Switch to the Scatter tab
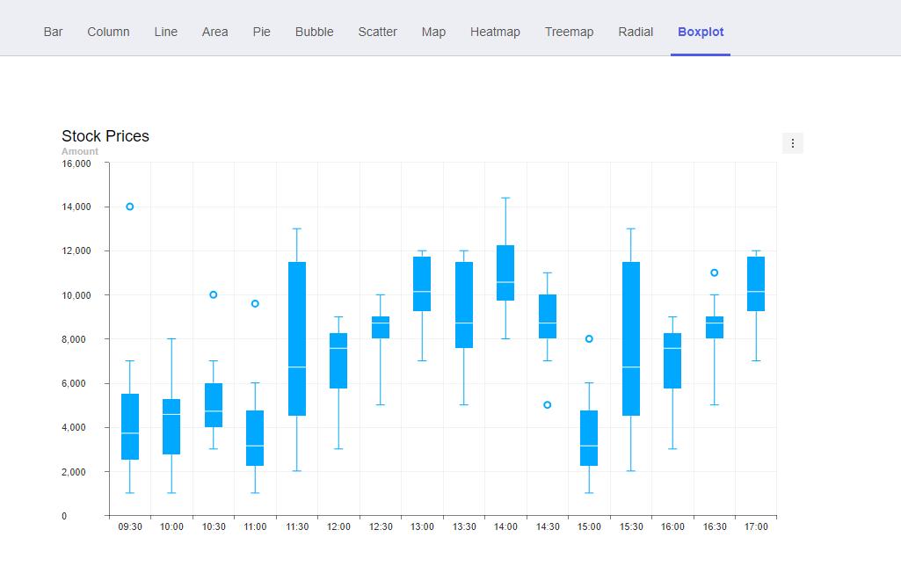Image resolution: width=901 pixels, height=588 pixels. tap(377, 32)
